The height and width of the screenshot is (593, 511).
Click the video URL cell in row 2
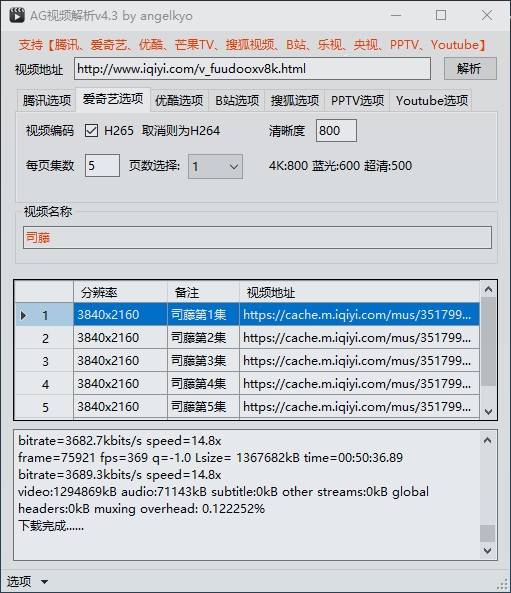359,338
